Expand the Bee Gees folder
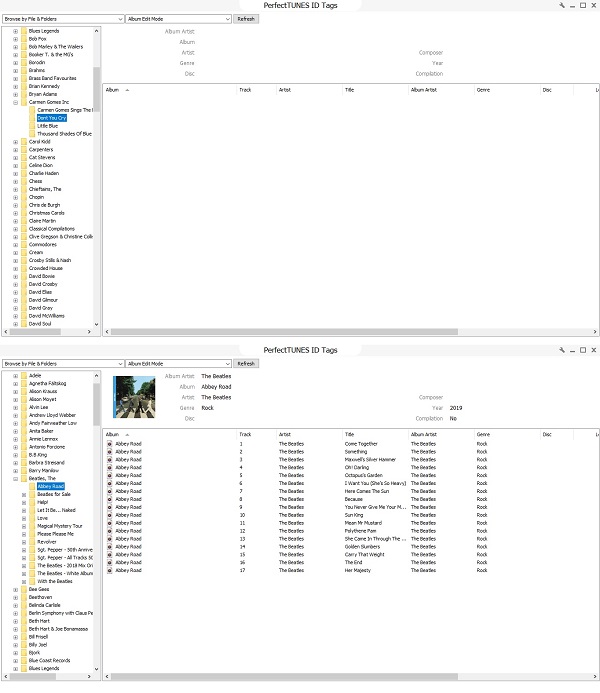 coord(15,589)
